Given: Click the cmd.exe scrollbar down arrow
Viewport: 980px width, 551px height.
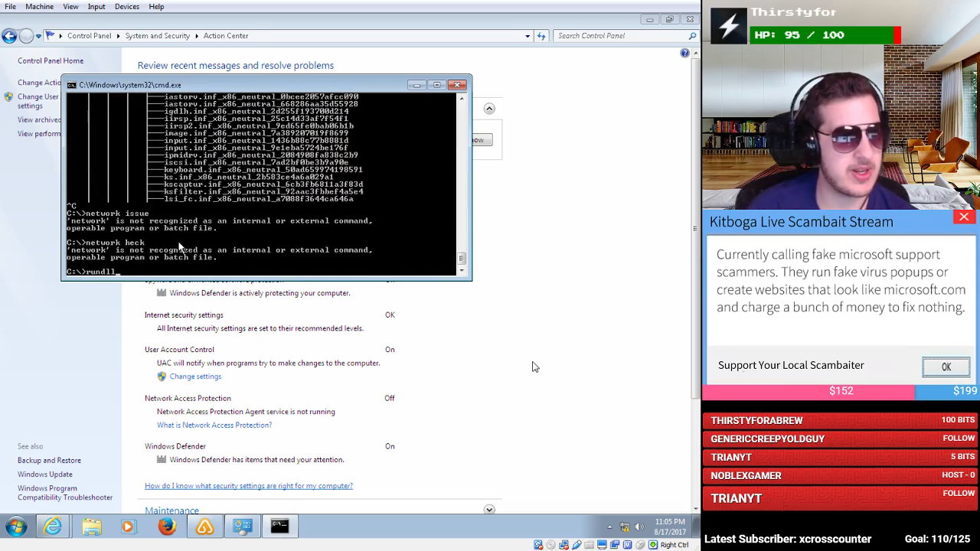Looking at the screenshot, I should (x=462, y=271).
